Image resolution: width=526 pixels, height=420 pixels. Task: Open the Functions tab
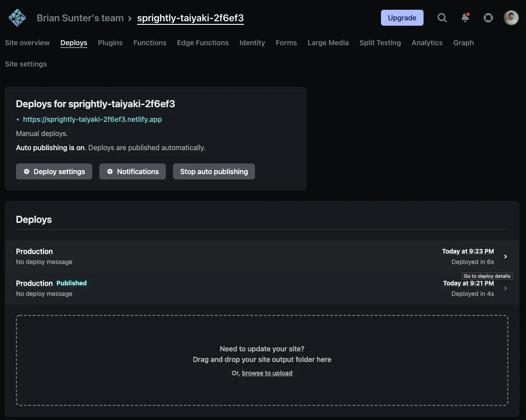click(x=149, y=43)
